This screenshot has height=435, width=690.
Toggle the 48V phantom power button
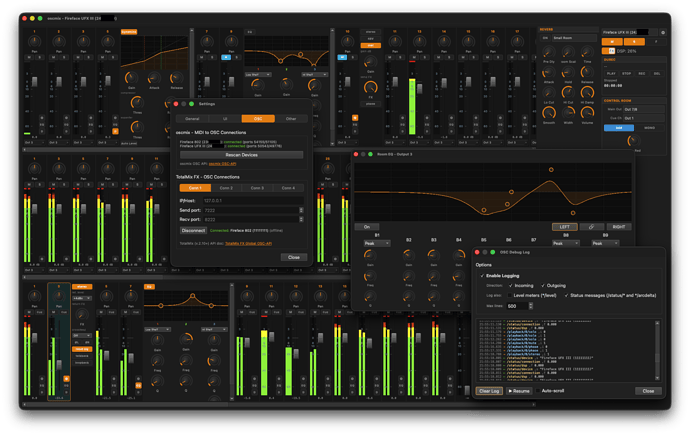(x=371, y=39)
